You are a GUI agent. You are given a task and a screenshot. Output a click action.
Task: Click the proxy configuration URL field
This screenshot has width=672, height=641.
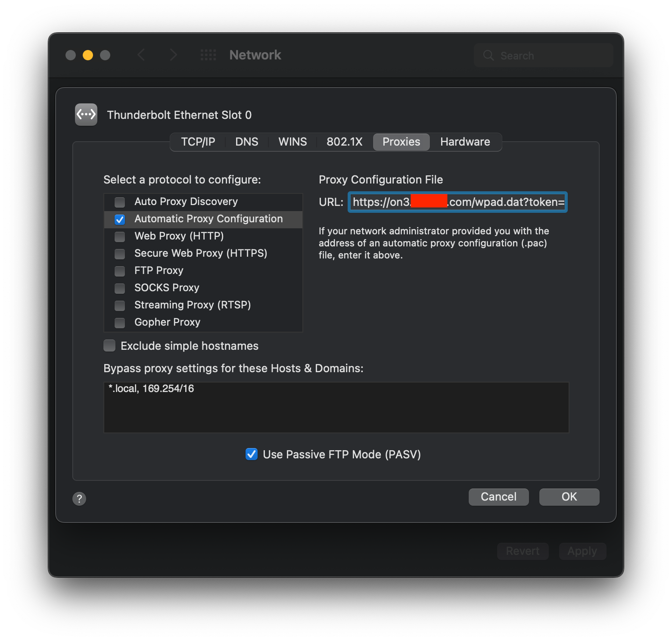pos(457,202)
